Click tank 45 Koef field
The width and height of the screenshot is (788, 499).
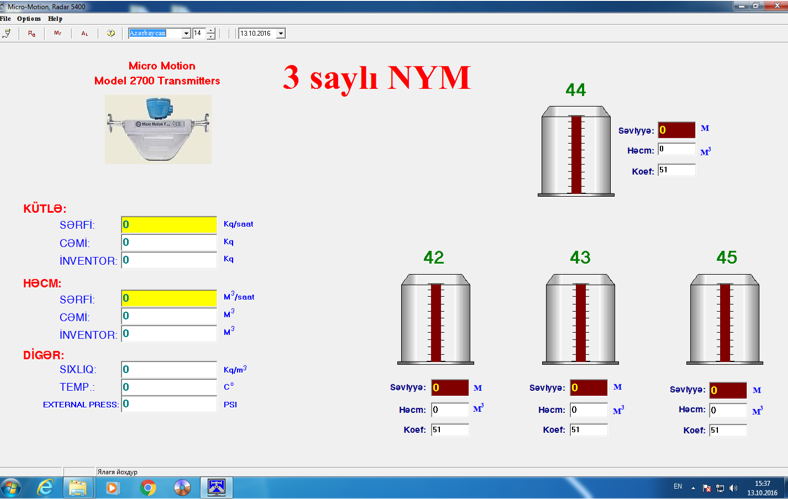click(x=728, y=430)
